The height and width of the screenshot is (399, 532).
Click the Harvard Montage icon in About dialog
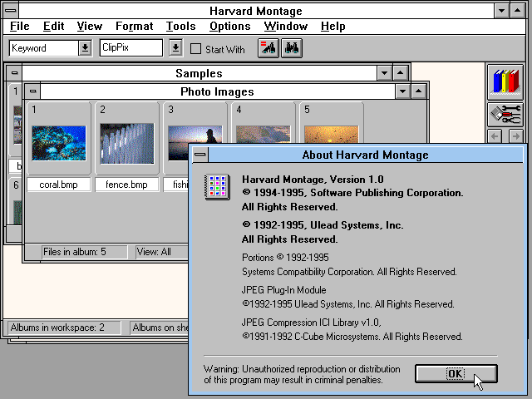(x=216, y=187)
